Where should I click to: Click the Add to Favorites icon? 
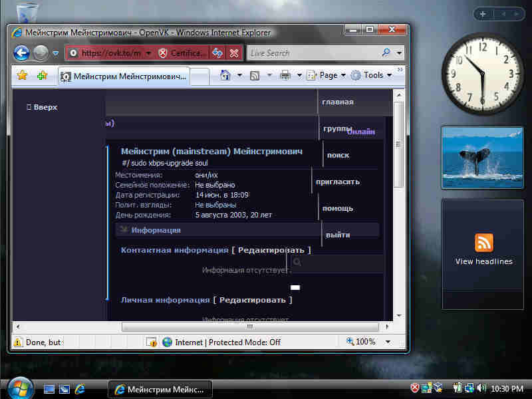[x=42, y=75]
